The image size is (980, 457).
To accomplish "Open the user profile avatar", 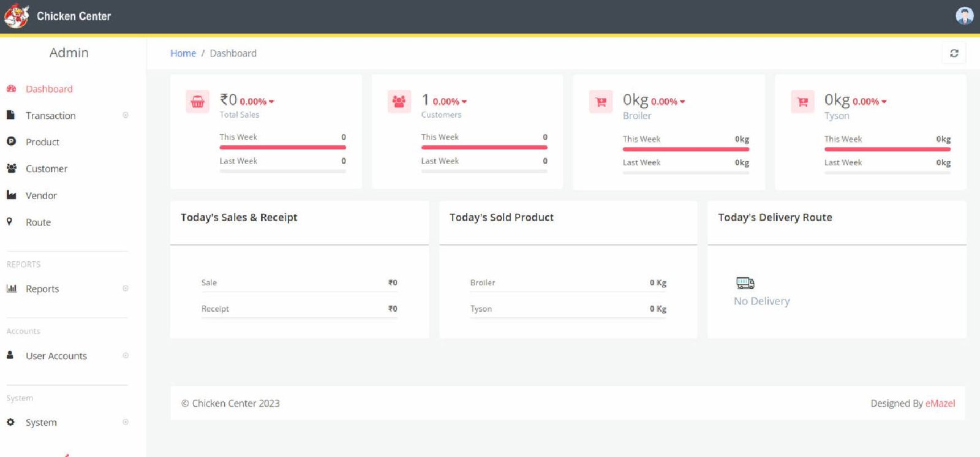I will (964, 16).
